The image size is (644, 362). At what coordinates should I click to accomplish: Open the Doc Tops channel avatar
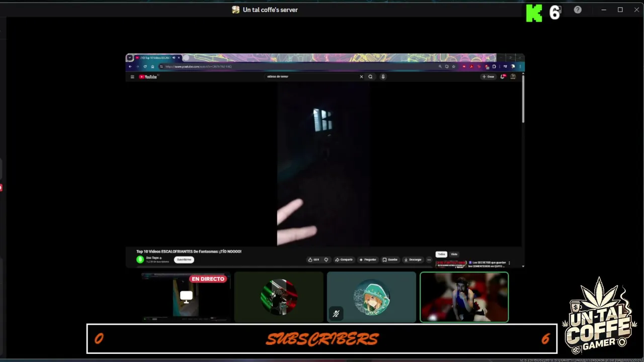(140, 259)
